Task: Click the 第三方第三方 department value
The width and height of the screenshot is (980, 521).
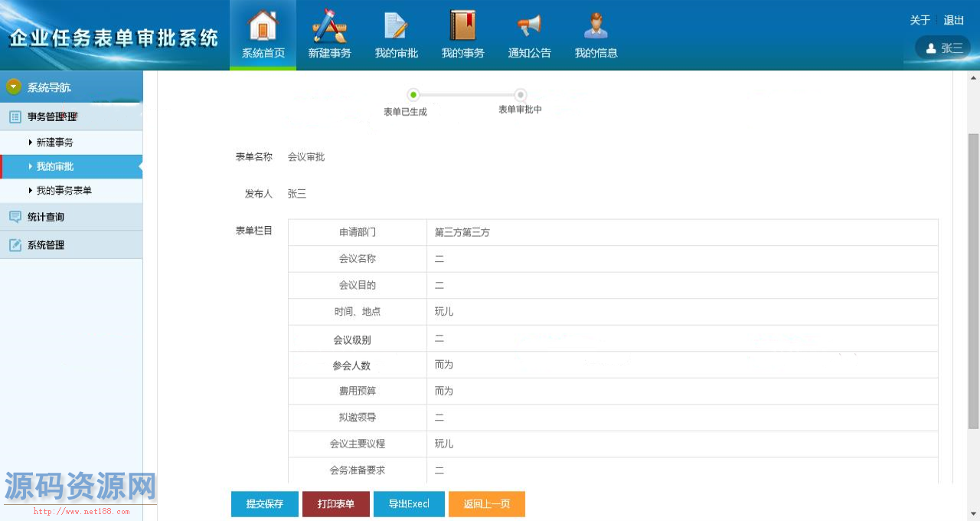Action: coord(462,232)
